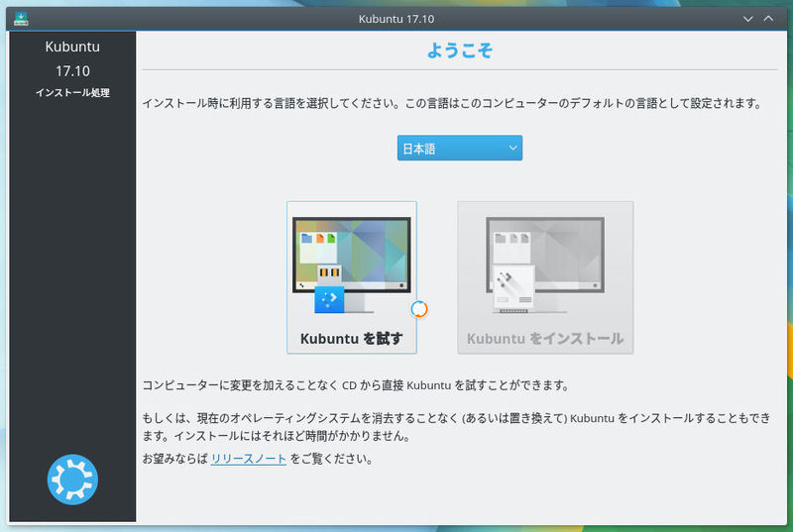Image resolution: width=793 pixels, height=532 pixels.
Task: Click the live USB monitor image
Action: click(352, 266)
